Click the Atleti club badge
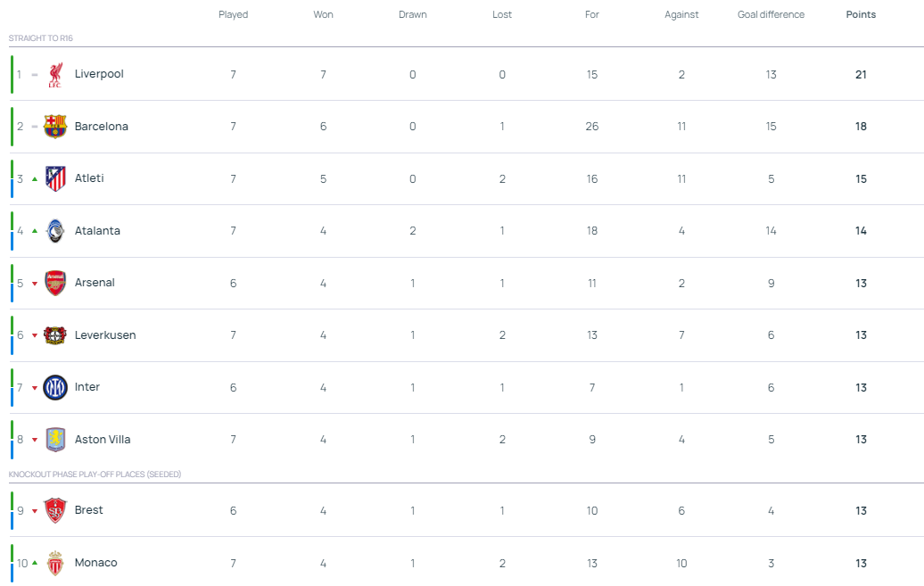The width and height of the screenshot is (924, 586). [55, 179]
